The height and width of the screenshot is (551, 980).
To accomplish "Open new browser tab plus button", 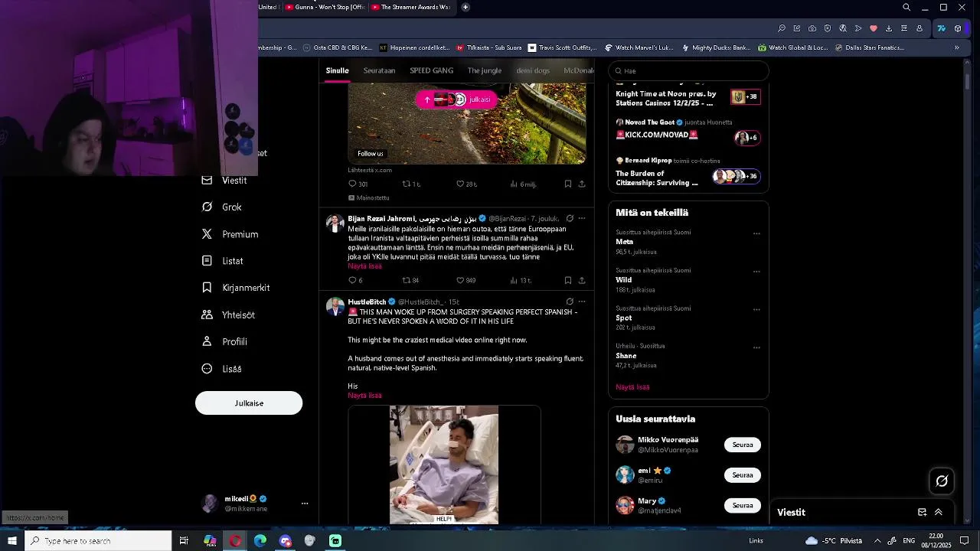I will tap(465, 7).
